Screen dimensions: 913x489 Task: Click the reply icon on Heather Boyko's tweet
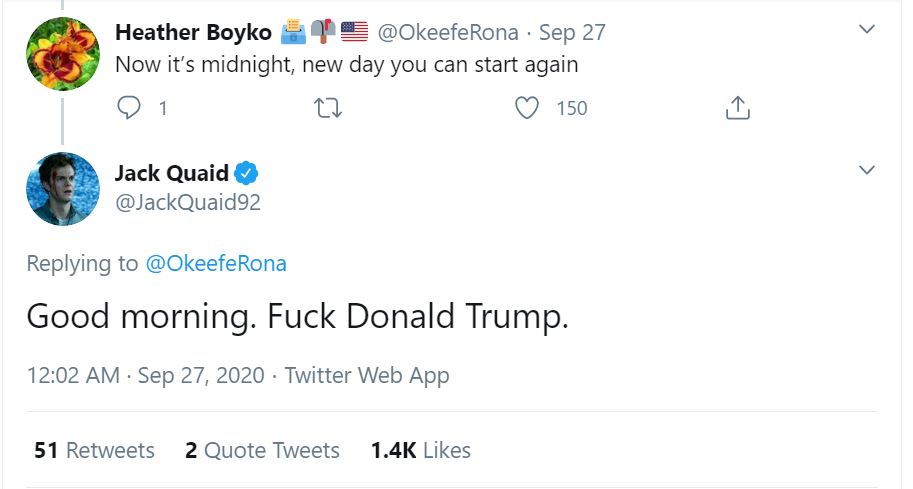tap(130, 108)
